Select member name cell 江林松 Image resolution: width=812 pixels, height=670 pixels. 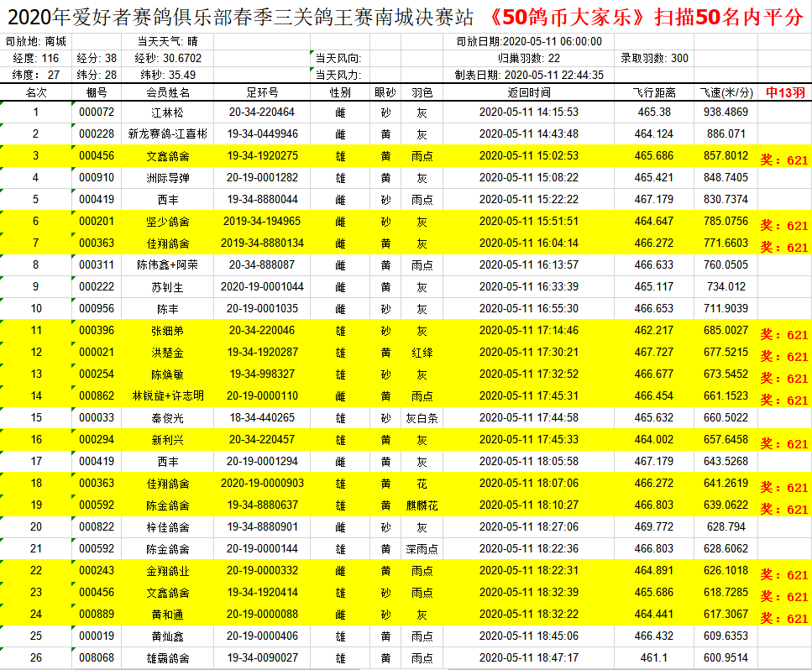tap(168, 113)
